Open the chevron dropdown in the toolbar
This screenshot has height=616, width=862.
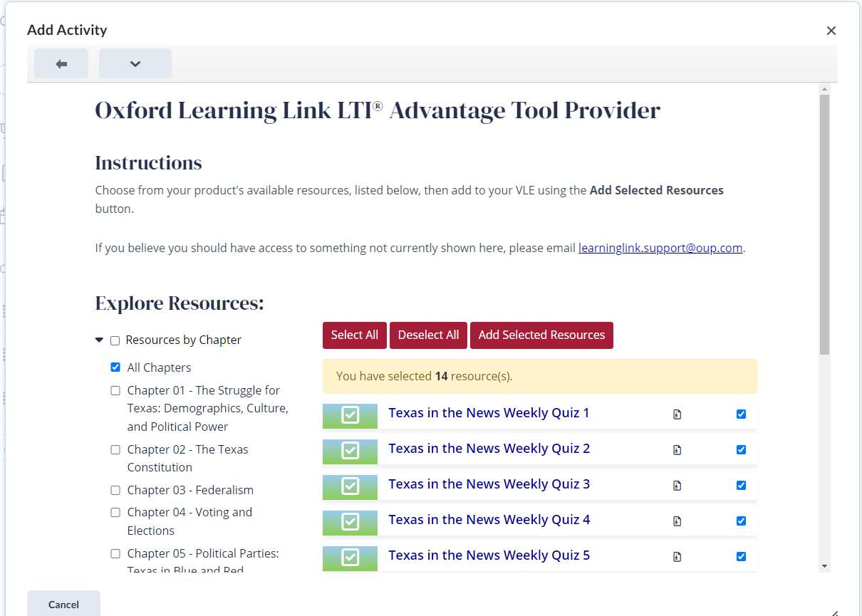(135, 63)
